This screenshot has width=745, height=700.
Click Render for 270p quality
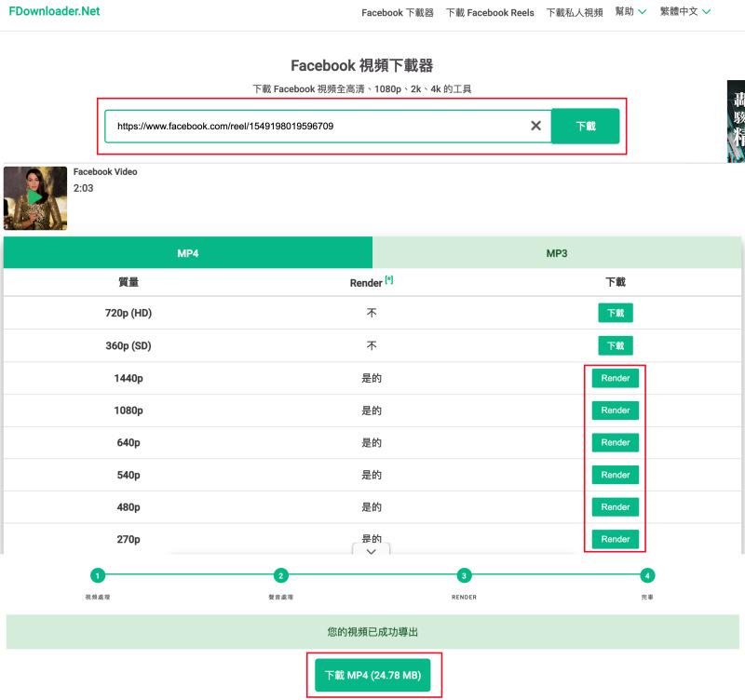tap(615, 539)
